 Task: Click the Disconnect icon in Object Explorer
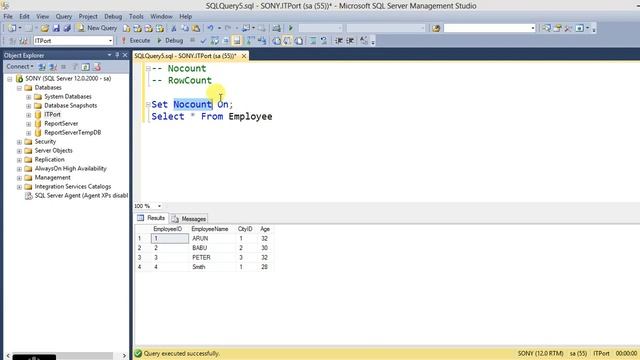tap(53, 67)
